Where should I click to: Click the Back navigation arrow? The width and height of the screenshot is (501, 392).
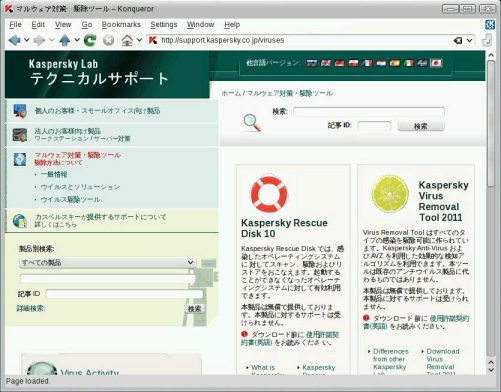pyautogui.click(x=14, y=40)
